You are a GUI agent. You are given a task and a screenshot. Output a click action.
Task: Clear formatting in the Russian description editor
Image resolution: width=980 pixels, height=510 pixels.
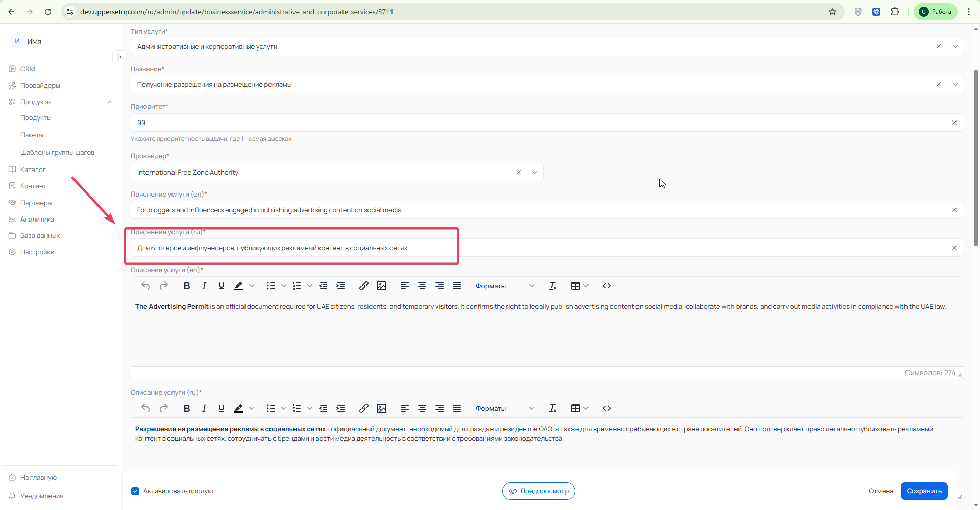click(552, 408)
